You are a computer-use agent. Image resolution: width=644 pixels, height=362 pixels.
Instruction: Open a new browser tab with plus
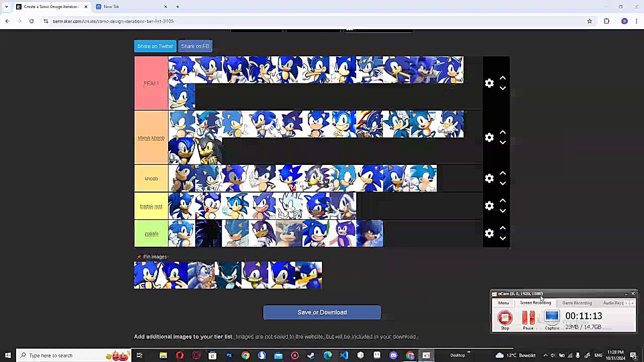(178, 7)
